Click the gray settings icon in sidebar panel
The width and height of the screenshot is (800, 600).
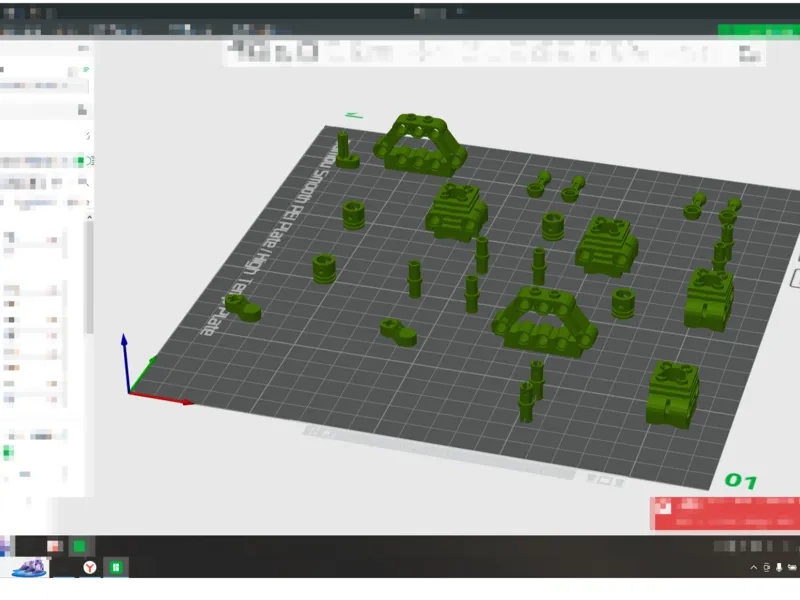[x=82, y=110]
